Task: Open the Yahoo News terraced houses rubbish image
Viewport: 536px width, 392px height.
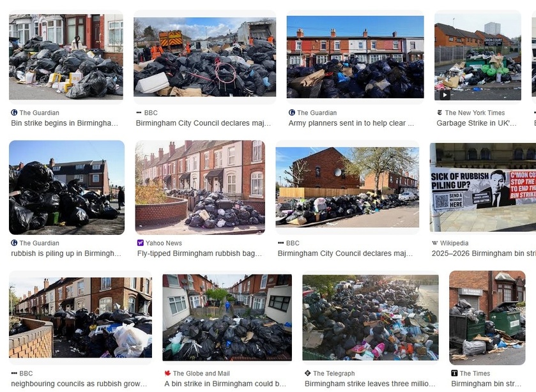Action: click(200, 187)
